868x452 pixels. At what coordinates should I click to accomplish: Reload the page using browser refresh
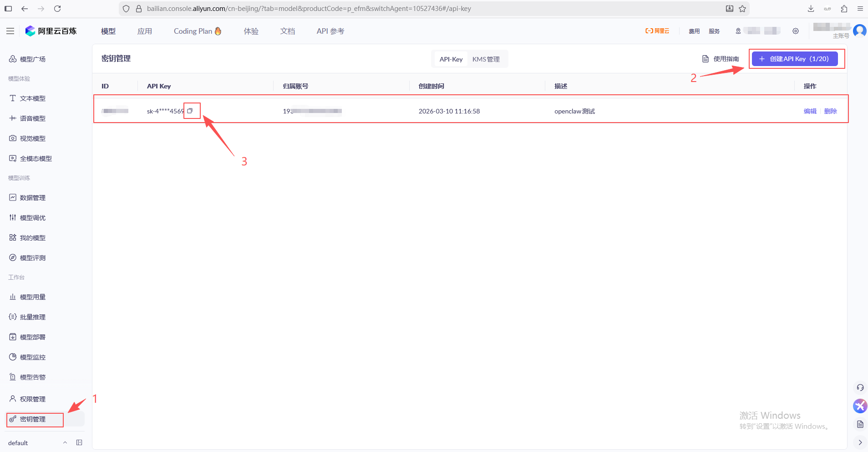point(57,9)
